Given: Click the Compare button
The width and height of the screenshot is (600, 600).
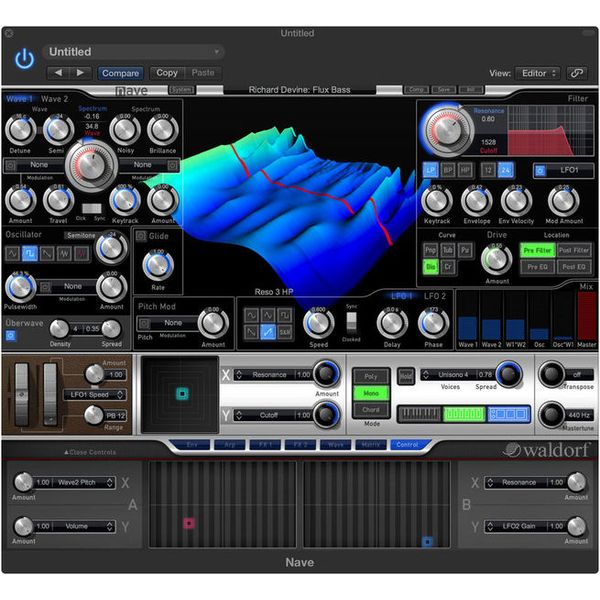Looking at the screenshot, I should [x=120, y=73].
